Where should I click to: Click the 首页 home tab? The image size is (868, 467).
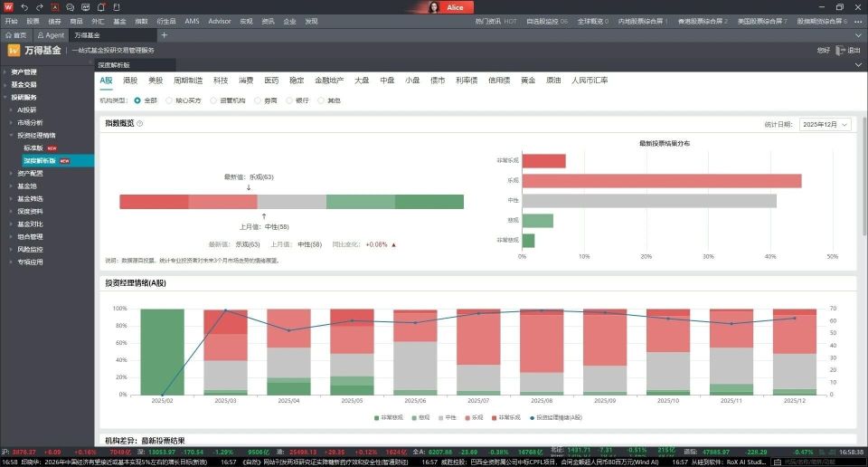click(x=16, y=35)
